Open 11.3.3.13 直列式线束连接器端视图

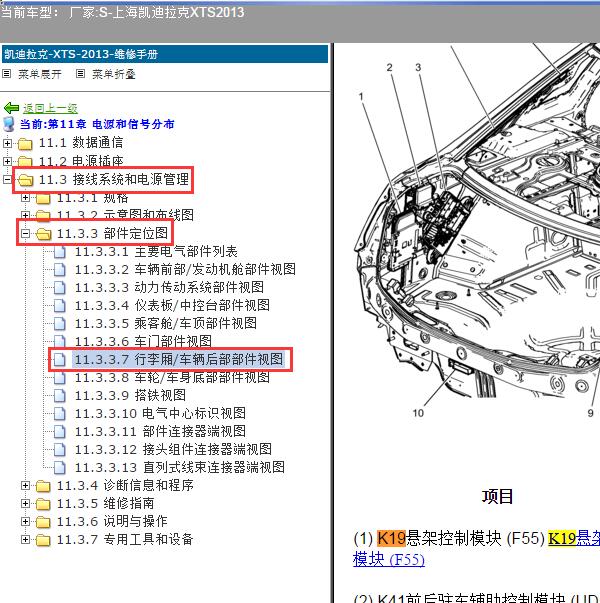pyautogui.click(x=180, y=467)
